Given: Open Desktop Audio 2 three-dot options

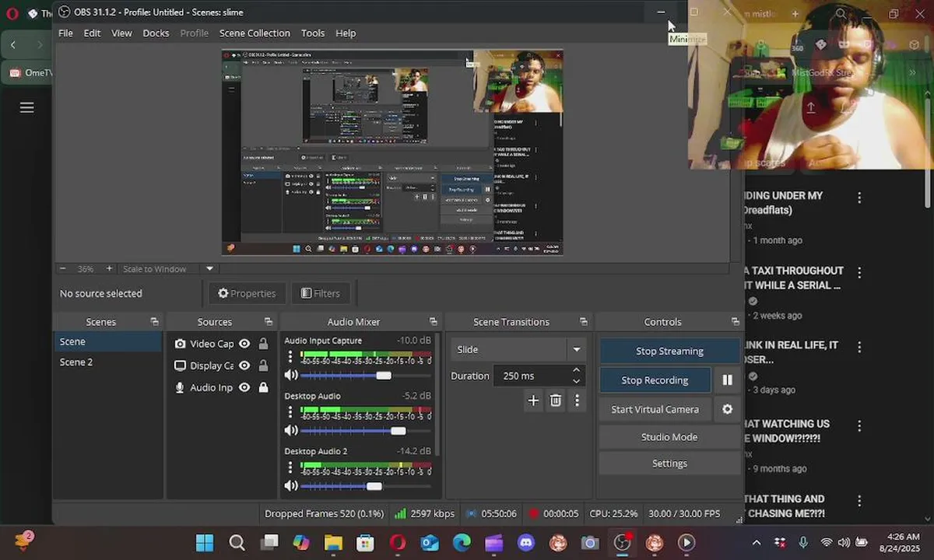Looking at the screenshot, I should (290, 467).
